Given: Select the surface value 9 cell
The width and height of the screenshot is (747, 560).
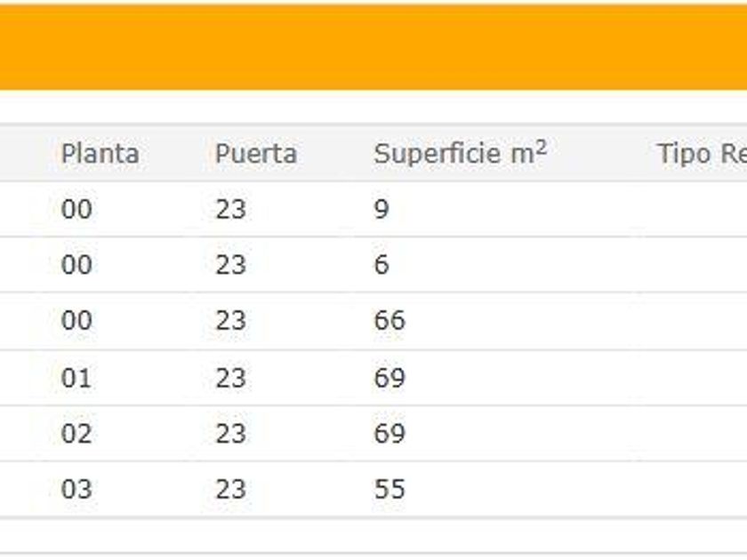Looking at the screenshot, I should click(x=382, y=210).
